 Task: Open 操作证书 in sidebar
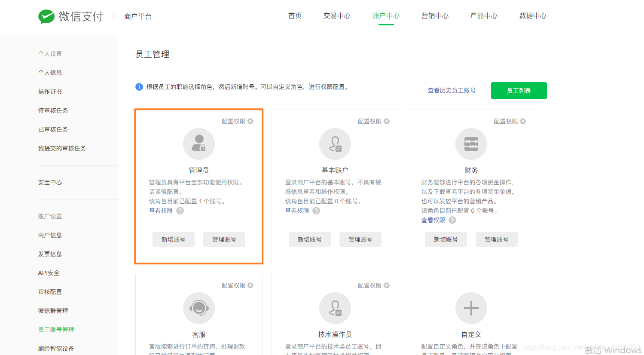[50, 92]
